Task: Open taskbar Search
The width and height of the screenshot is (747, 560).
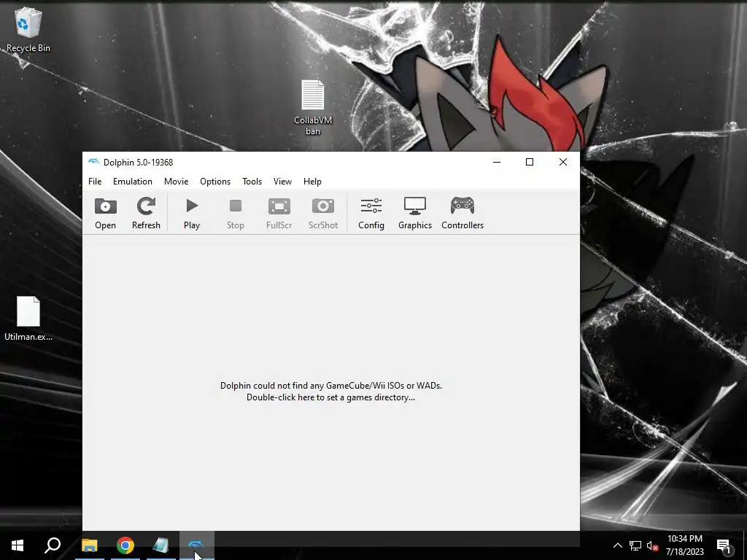Action: click(53, 545)
